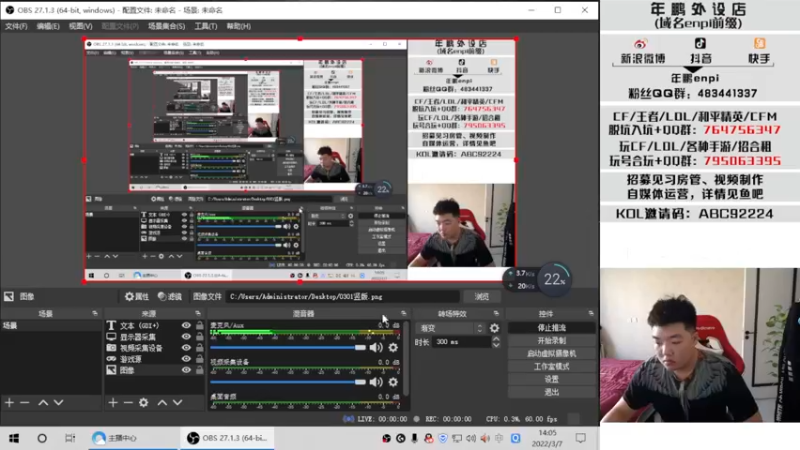
Task: Lock the 文本 (GDI+) source
Action: (199, 326)
